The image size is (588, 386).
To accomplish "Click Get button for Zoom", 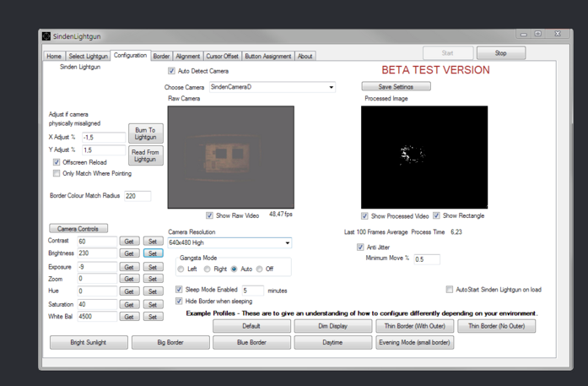I will coord(129,279).
